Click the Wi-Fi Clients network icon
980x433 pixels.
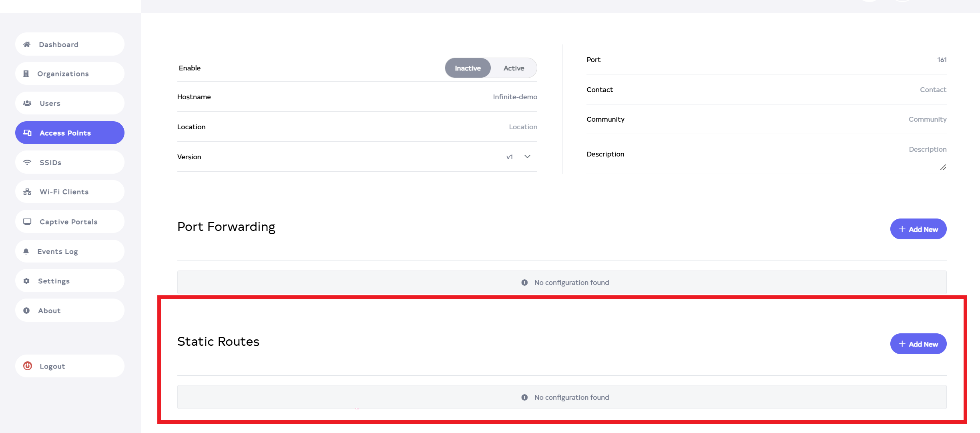(x=27, y=192)
